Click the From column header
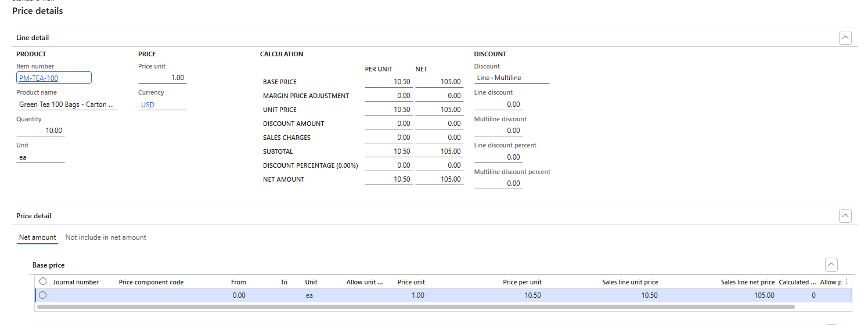The height and width of the screenshot is (325, 868). 238,282
